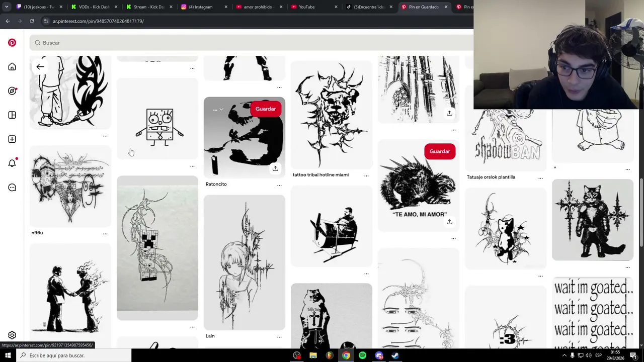The height and width of the screenshot is (362, 644).
Task: Share the cathedral sketch pin
Action: point(449,113)
